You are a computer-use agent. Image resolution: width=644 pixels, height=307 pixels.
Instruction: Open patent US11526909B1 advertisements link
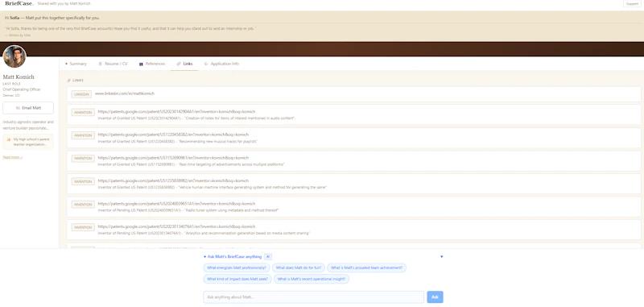[173, 157]
